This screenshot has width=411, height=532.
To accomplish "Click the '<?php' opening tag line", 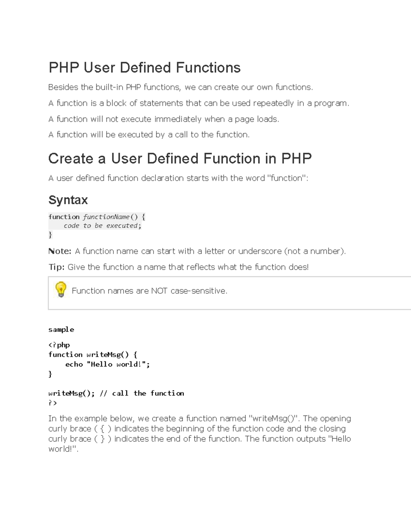I will point(59,345).
